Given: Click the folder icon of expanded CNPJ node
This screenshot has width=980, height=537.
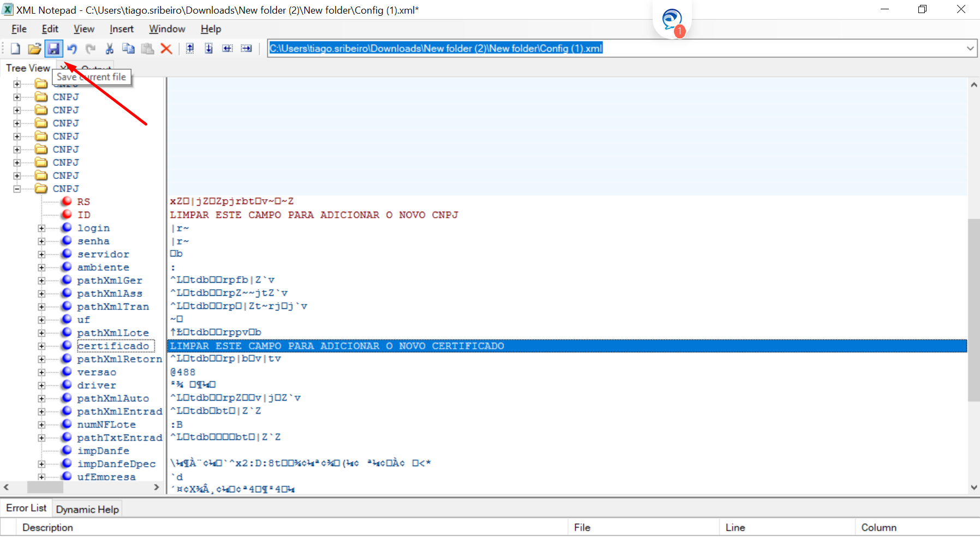Looking at the screenshot, I should (41, 188).
